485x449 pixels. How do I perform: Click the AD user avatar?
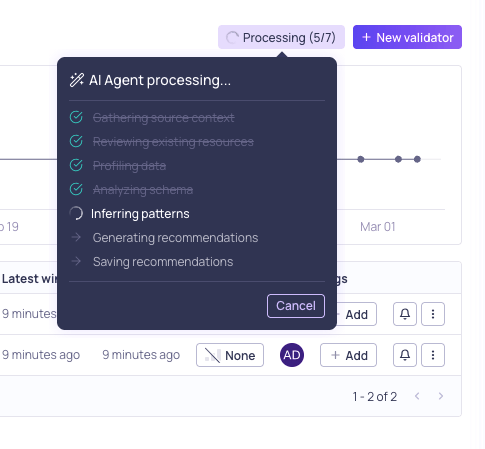(x=292, y=355)
